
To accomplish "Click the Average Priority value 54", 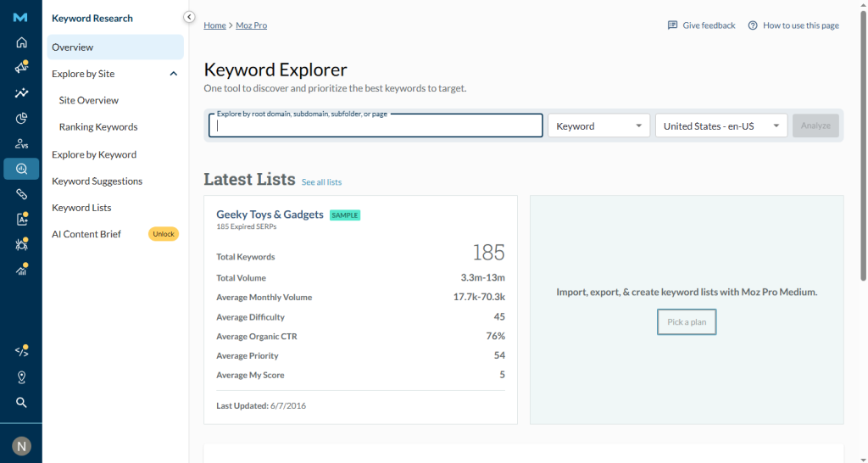I will 499,355.
